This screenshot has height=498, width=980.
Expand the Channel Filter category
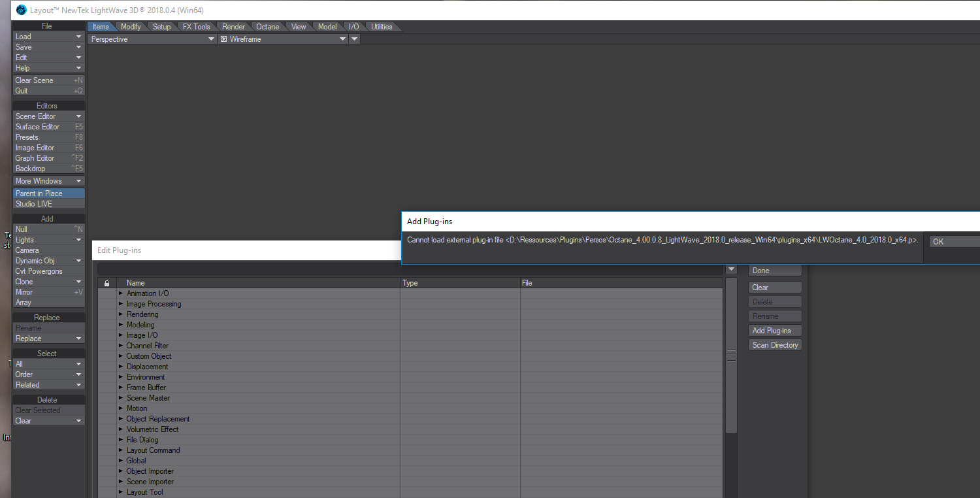121,346
